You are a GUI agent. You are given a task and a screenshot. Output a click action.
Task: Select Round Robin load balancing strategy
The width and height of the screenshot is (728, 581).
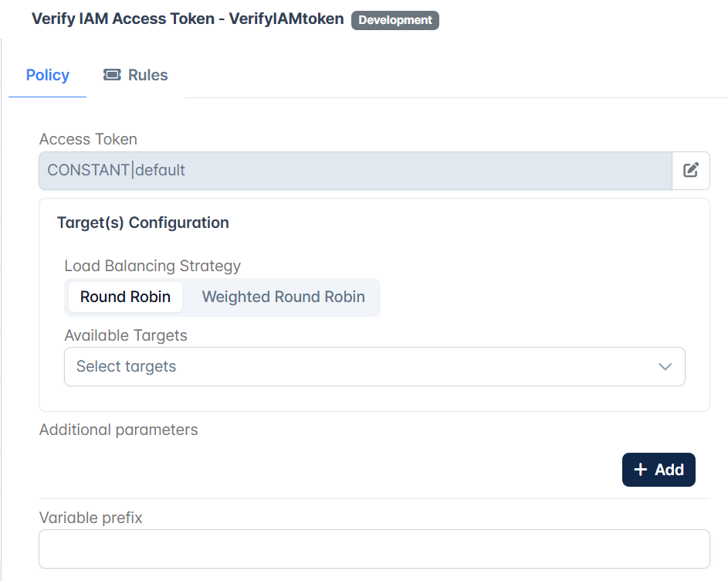(125, 297)
